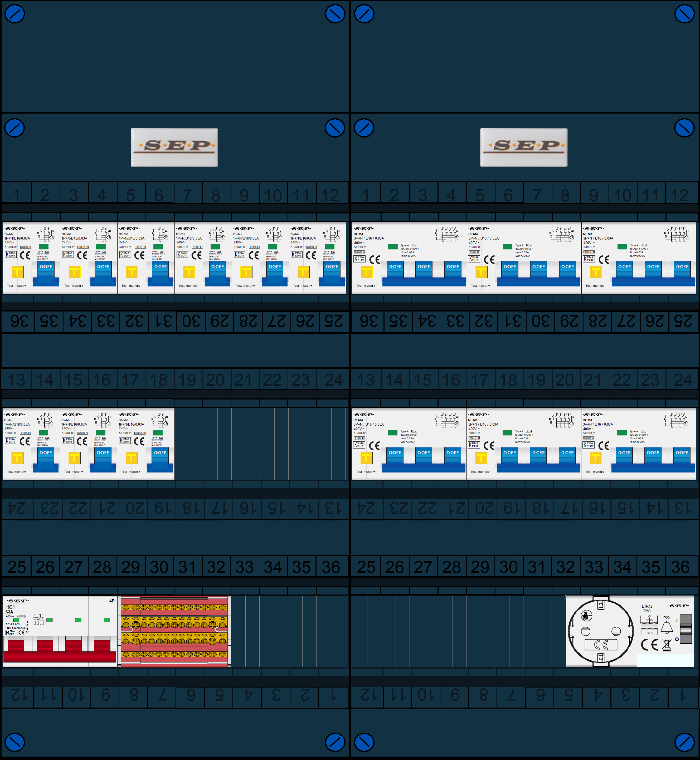Screen dimensions: 700x760
Task: Push the yellow test button of RCM2 under left slots 5-6
Action: click(132, 272)
